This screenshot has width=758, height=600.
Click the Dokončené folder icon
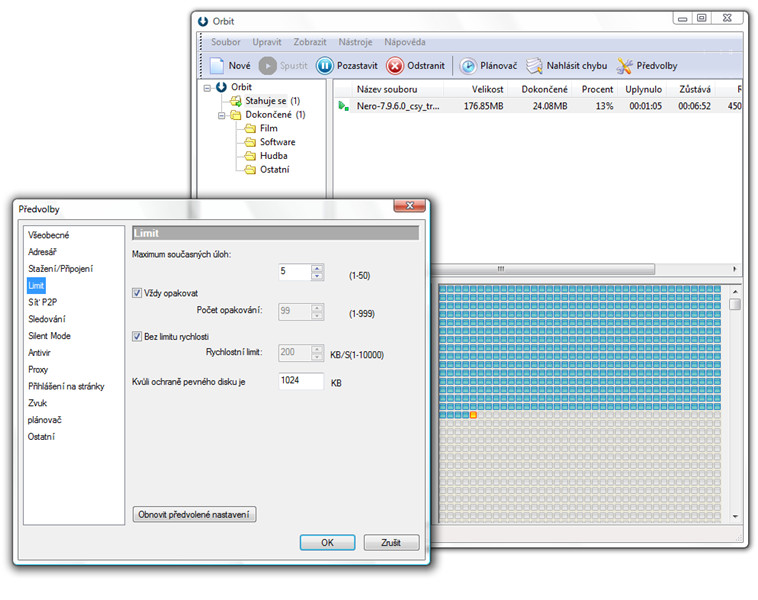point(235,115)
